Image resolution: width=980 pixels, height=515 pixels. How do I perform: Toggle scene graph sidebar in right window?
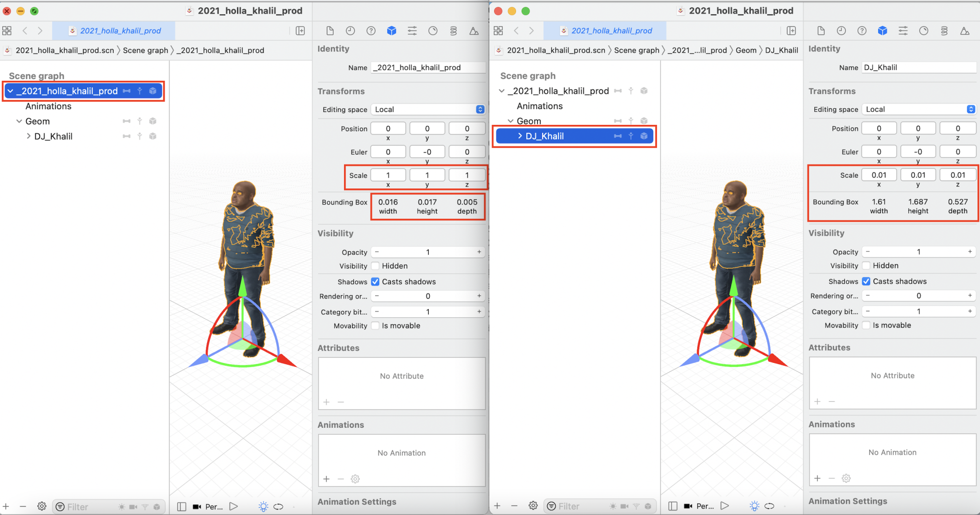click(673, 506)
